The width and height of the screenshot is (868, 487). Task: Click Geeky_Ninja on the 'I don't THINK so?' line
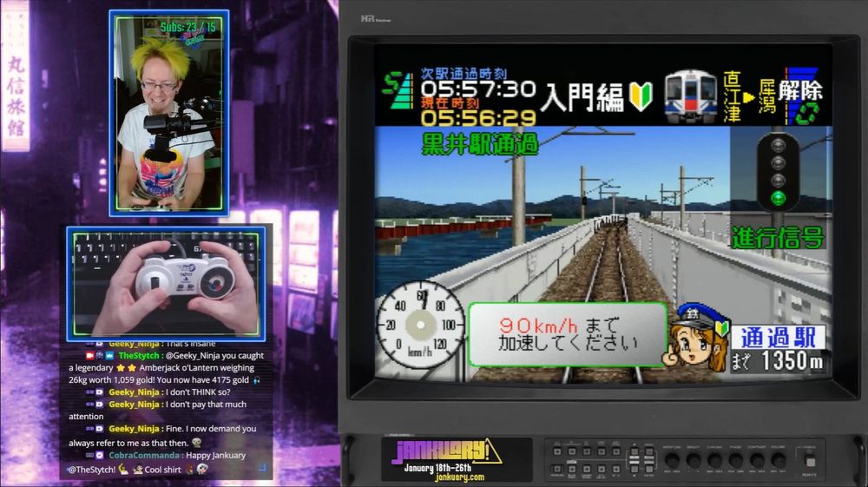[x=134, y=392]
